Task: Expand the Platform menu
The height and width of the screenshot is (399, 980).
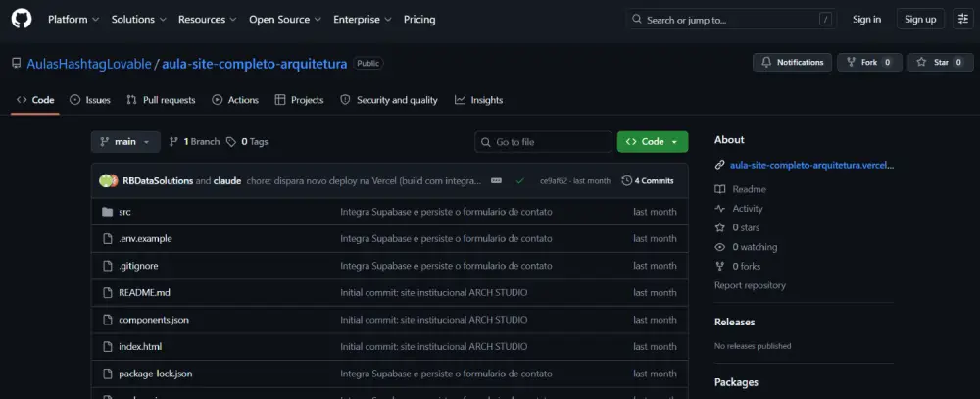Action: [73, 20]
